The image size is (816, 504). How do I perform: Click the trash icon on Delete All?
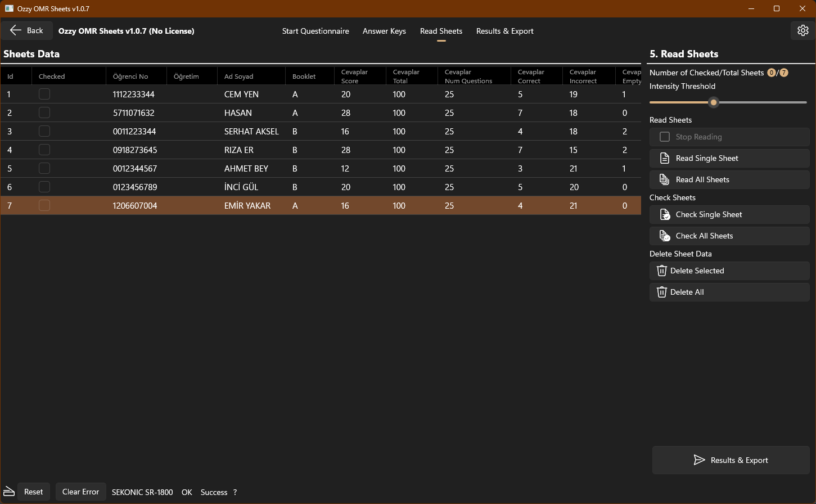661,292
